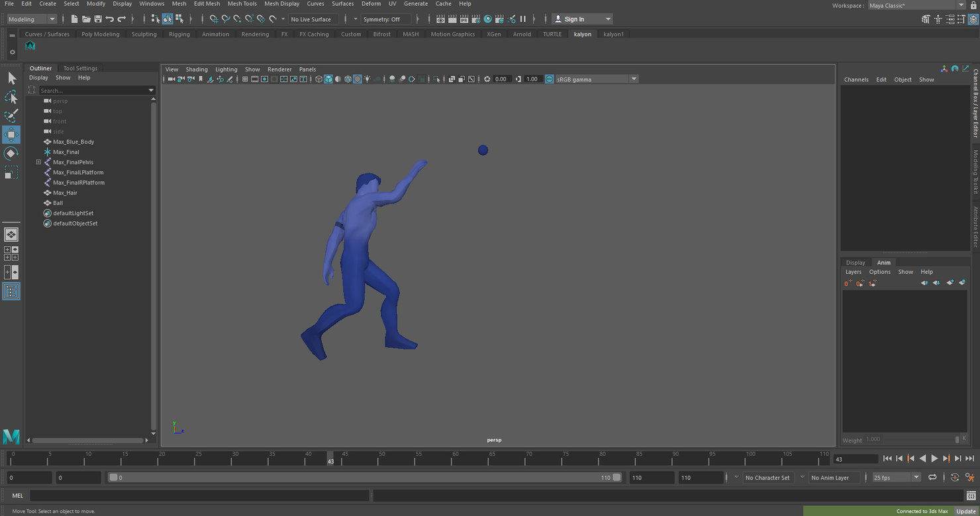Step to the next key
This screenshot has width=980, height=516.
pyautogui.click(x=946, y=458)
